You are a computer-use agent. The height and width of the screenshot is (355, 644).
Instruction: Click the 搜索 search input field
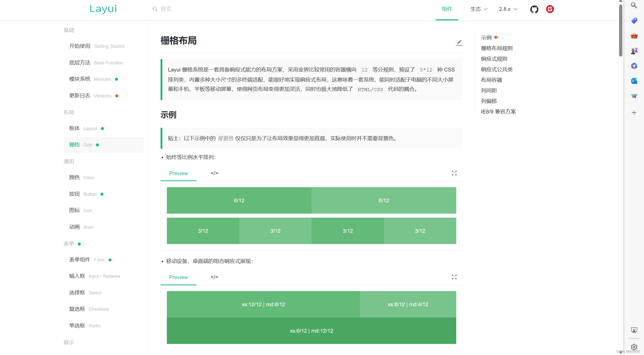click(x=176, y=9)
